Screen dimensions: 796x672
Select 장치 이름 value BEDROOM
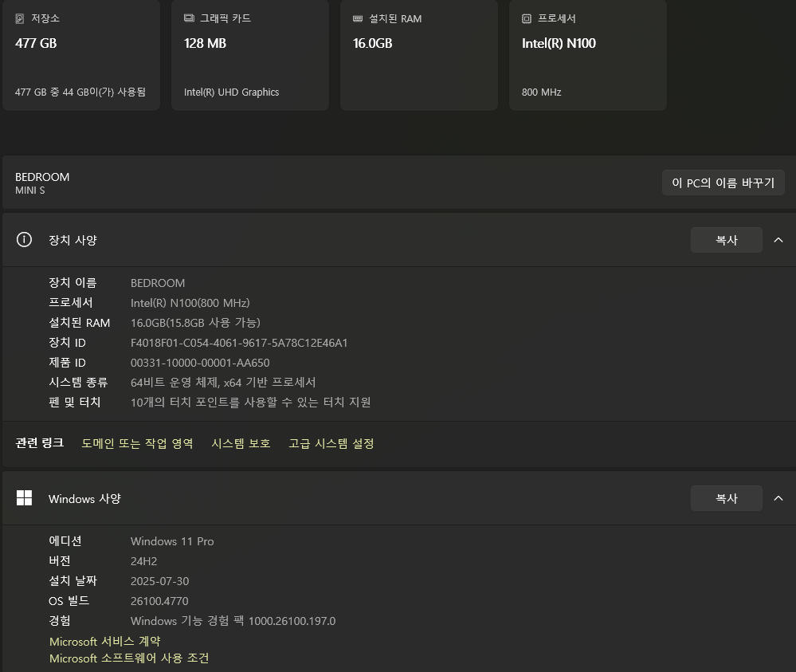[x=158, y=283]
